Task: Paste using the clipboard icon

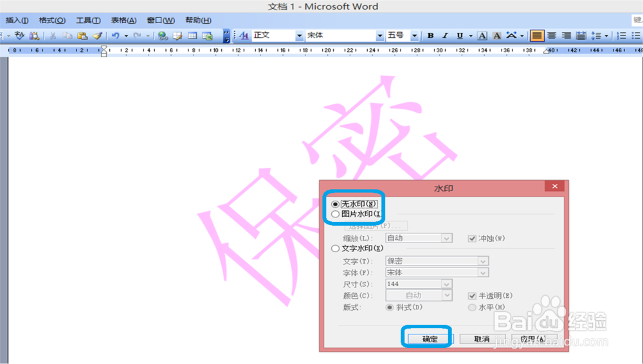Action: pyautogui.click(x=82, y=36)
